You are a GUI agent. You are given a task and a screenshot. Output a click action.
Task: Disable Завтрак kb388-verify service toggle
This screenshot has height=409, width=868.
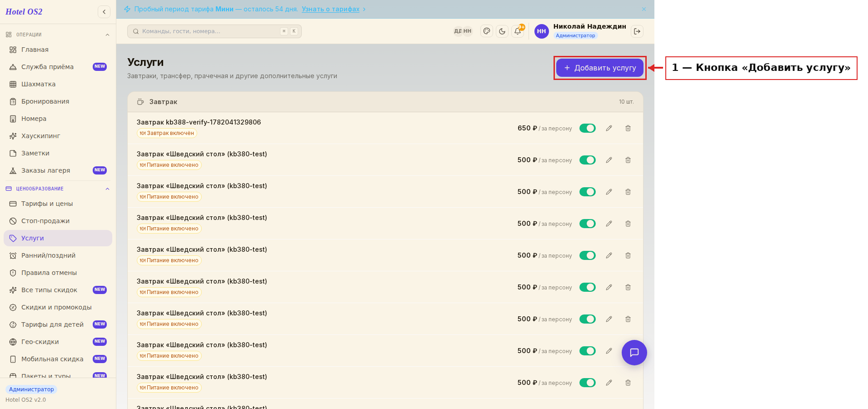(588, 128)
